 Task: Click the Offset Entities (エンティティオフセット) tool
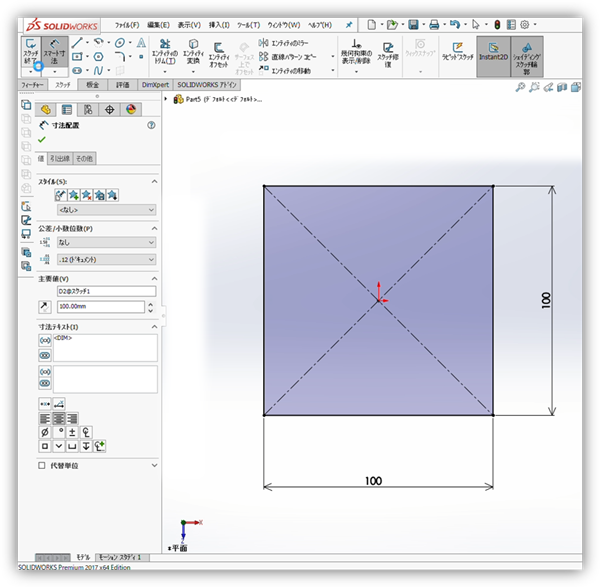219,55
